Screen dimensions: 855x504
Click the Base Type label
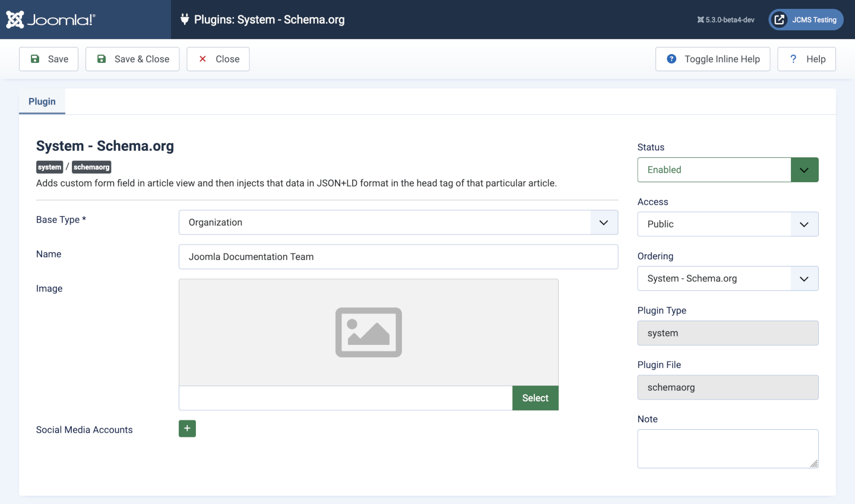pyautogui.click(x=61, y=220)
